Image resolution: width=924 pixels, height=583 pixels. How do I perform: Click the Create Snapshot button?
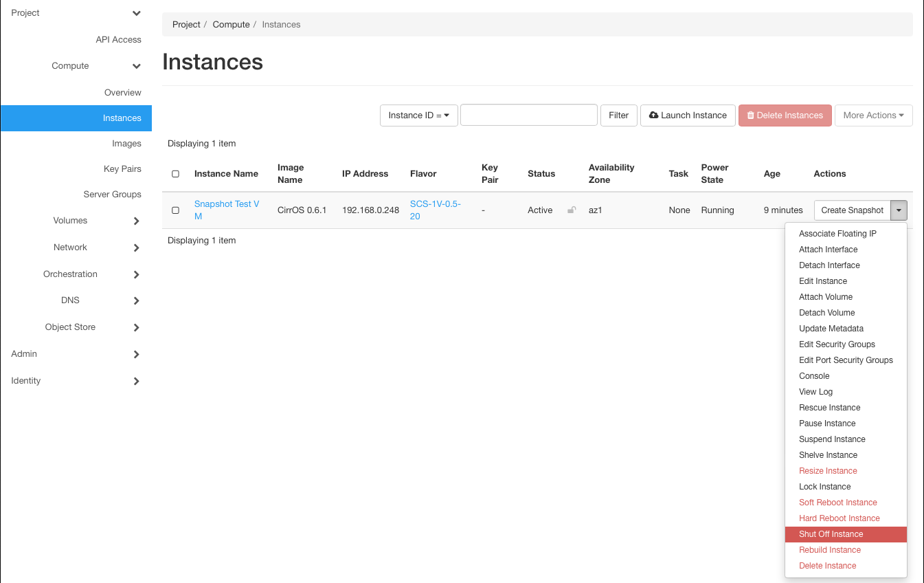click(853, 210)
